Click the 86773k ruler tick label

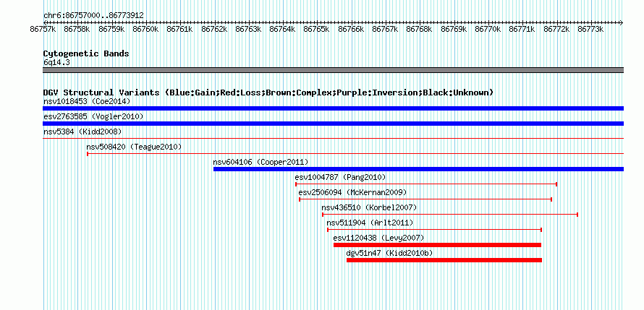pyautogui.click(x=590, y=29)
